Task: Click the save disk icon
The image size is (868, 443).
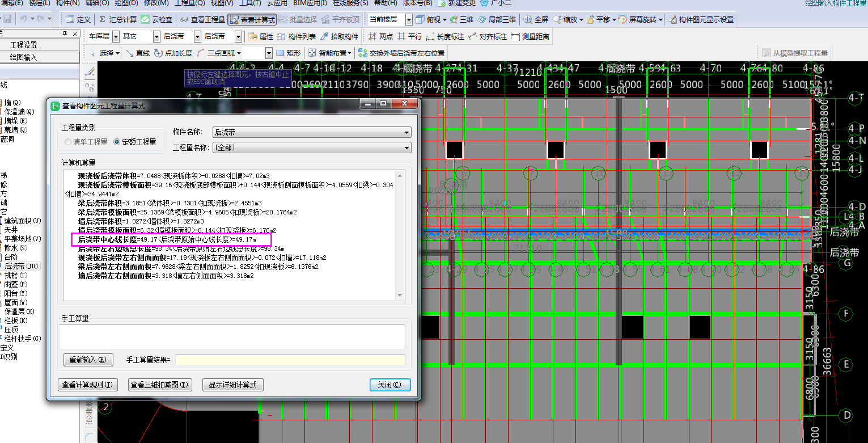Action: pyautogui.click(x=7, y=19)
